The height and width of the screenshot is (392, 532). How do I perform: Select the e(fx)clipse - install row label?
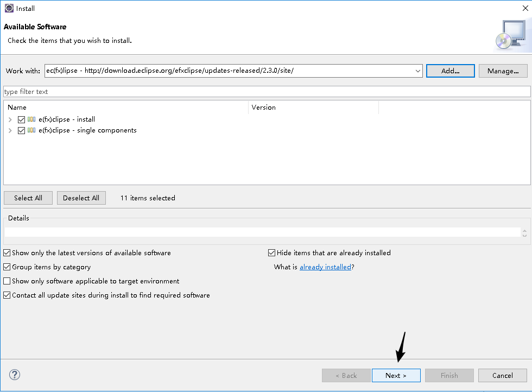click(x=66, y=119)
